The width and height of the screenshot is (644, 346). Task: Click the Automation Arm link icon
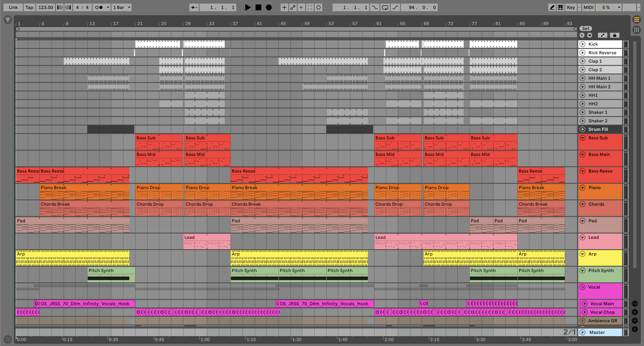293,7
